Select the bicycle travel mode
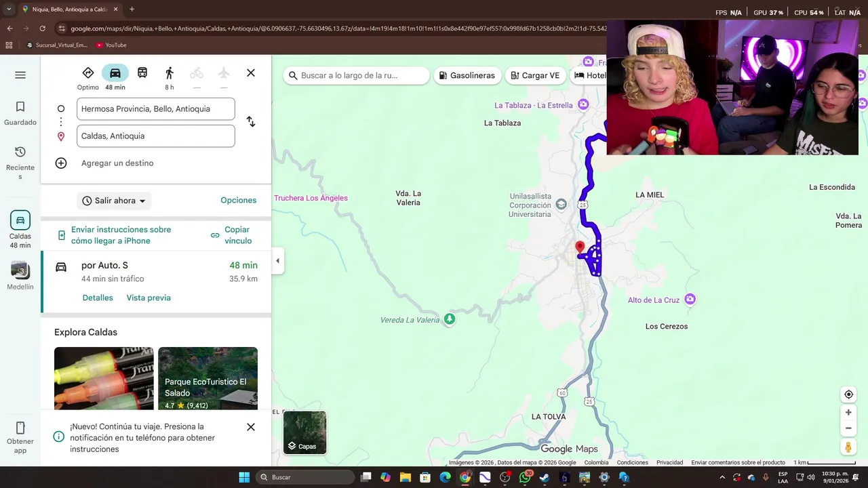The height and width of the screenshot is (488, 868). pos(197,73)
